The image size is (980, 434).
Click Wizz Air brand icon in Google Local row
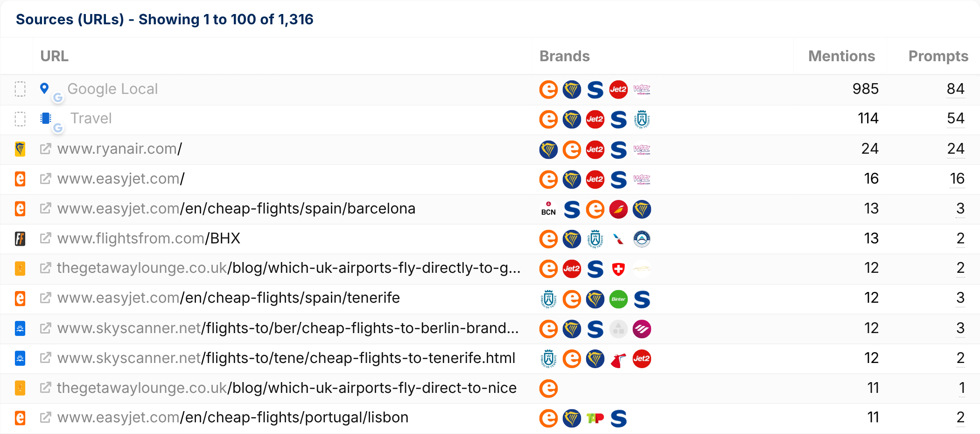[642, 89]
